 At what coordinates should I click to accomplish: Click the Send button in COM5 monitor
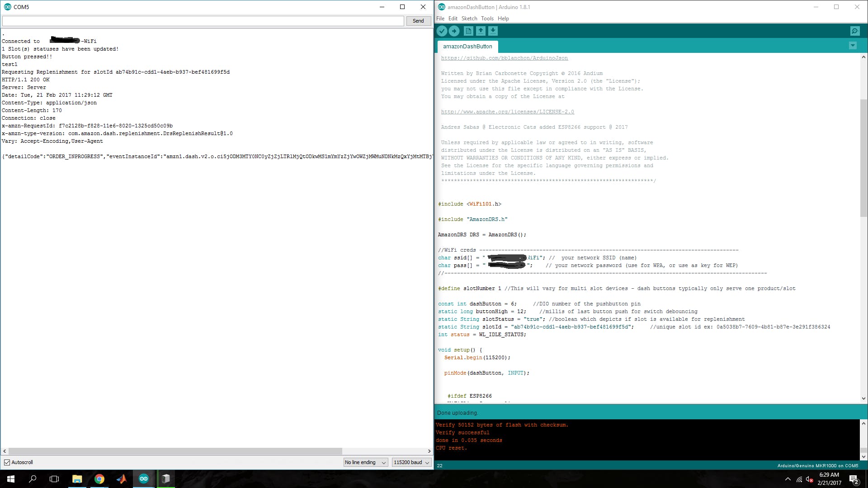(418, 21)
